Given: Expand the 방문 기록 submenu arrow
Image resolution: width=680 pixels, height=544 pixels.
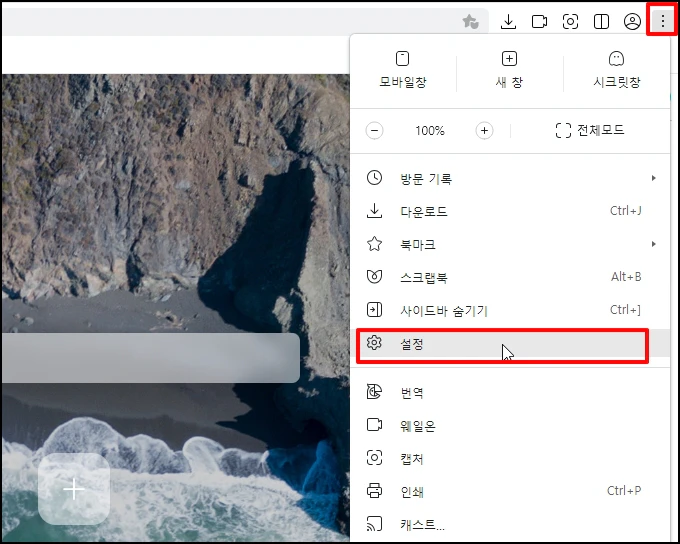Looking at the screenshot, I should click(x=654, y=178).
